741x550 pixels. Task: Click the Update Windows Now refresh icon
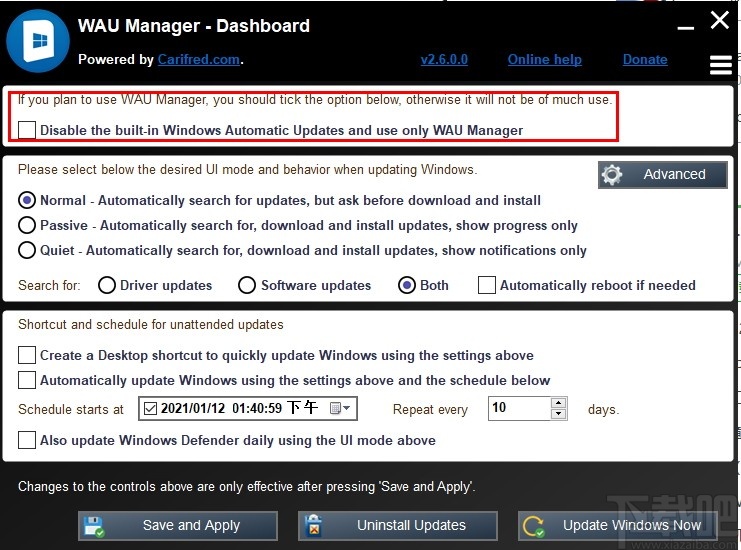pos(534,526)
